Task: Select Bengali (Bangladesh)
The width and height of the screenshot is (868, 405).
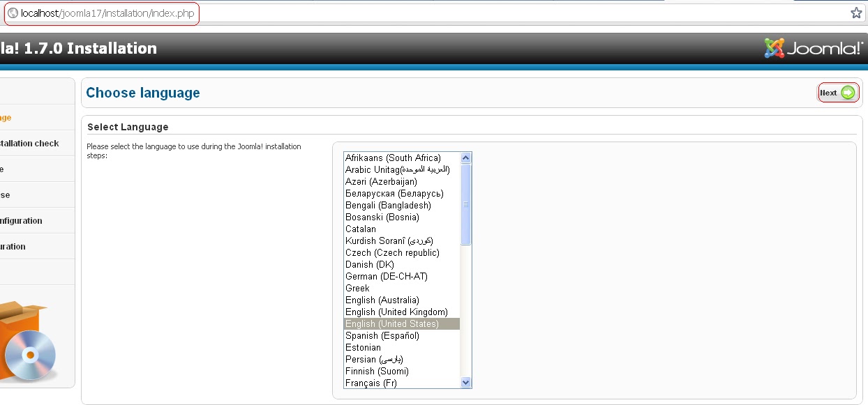Action: tap(402, 206)
